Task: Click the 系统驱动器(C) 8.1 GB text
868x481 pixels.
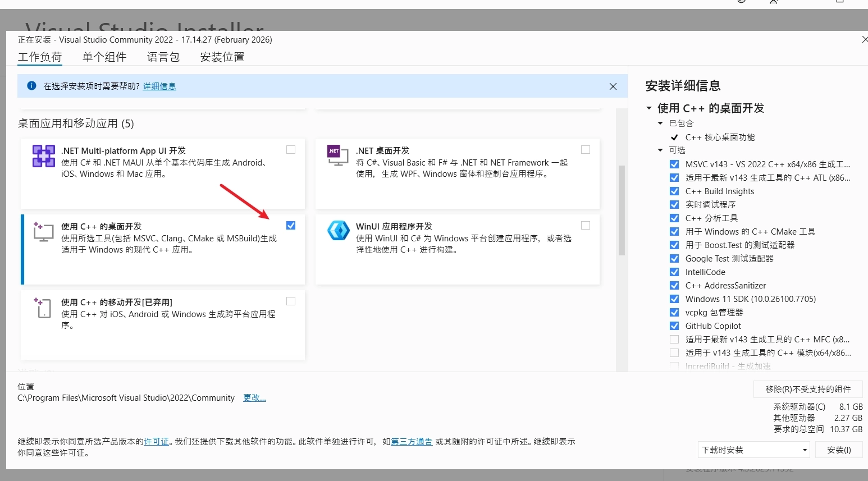Action: pos(818,406)
